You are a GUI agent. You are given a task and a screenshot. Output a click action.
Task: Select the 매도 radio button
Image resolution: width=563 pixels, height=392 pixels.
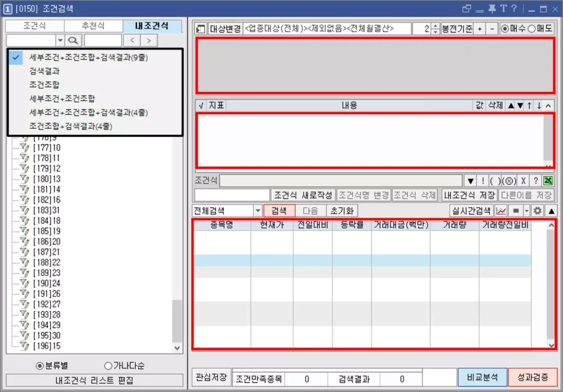click(x=532, y=29)
